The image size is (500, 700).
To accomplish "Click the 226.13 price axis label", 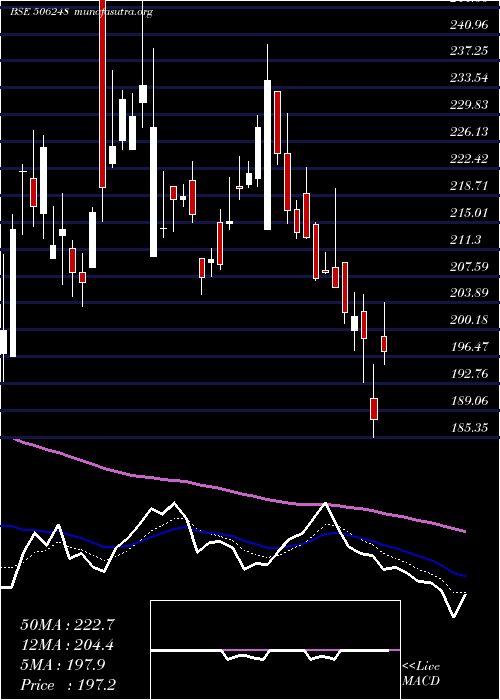I will (469, 132).
